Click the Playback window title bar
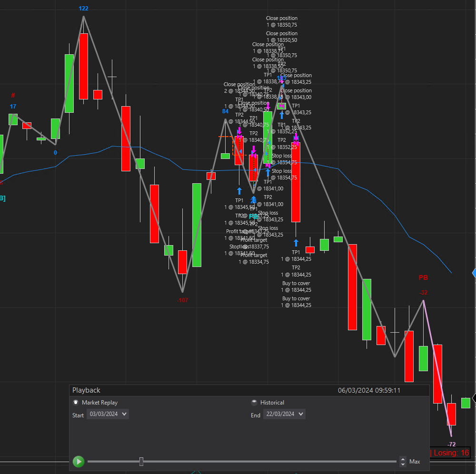The width and height of the screenshot is (476, 474). [249, 390]
